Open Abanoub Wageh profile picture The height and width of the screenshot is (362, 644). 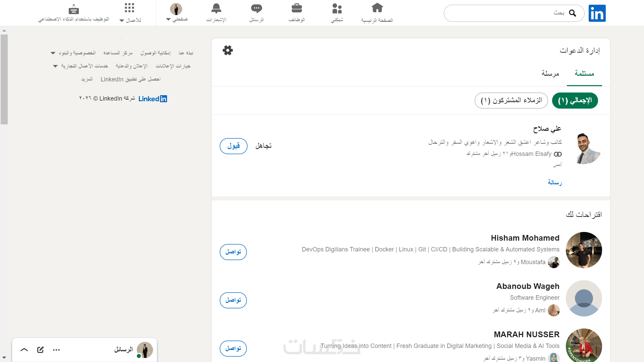tap(584, 298)
